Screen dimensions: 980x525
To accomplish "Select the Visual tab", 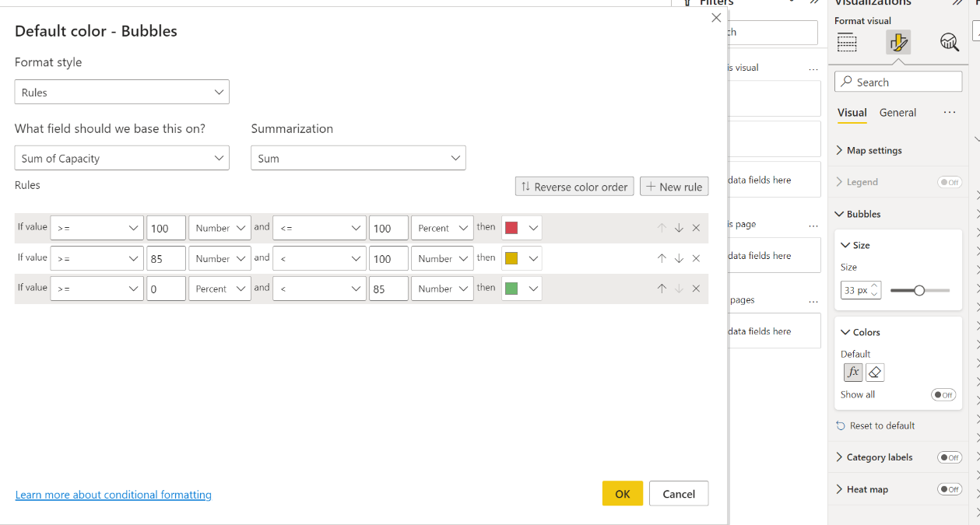I will (x=852, y=113).
